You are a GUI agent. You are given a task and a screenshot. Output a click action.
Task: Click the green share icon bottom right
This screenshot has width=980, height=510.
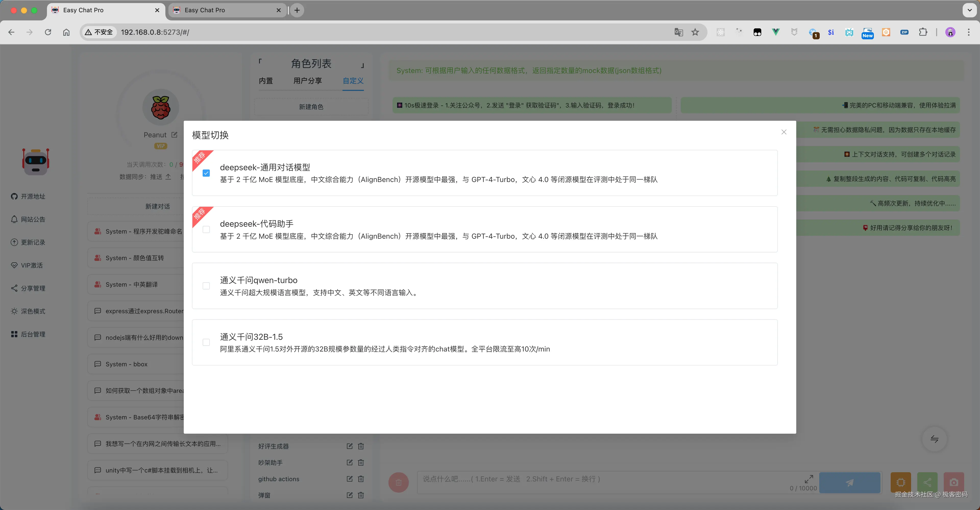pyautogui.click(x=927, y=482)
